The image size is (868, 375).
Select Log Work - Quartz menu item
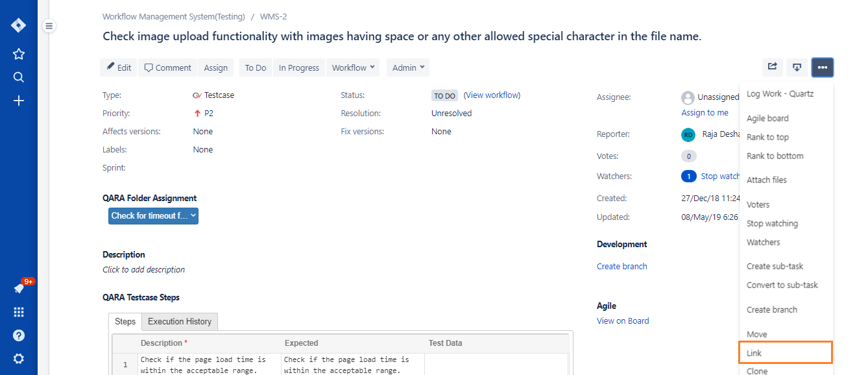786,94
